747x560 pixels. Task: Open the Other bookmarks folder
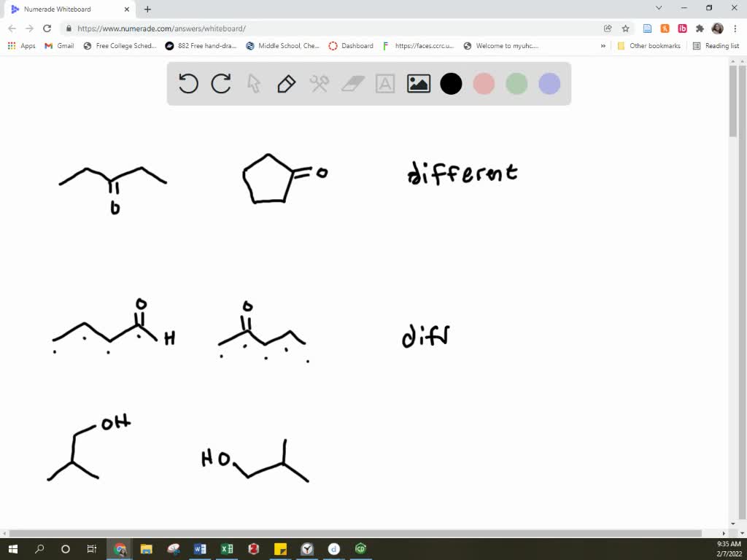(649, 46)
